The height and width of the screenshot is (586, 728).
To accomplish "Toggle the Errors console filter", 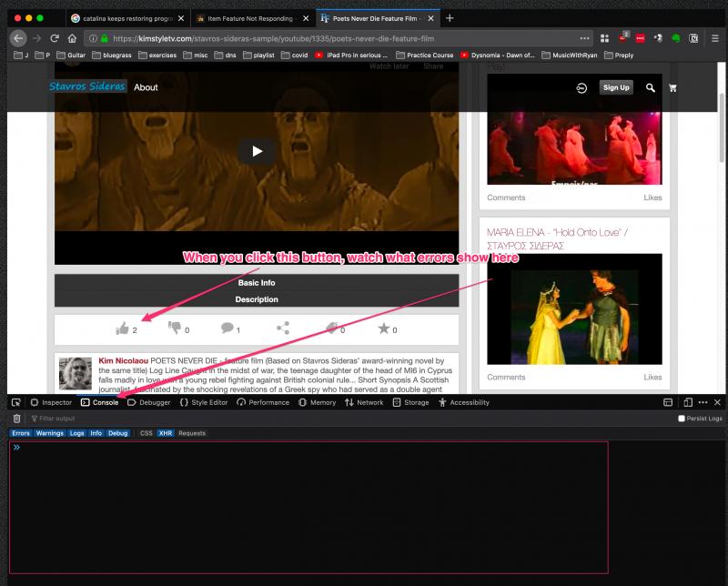I will (x=21, y=433).
